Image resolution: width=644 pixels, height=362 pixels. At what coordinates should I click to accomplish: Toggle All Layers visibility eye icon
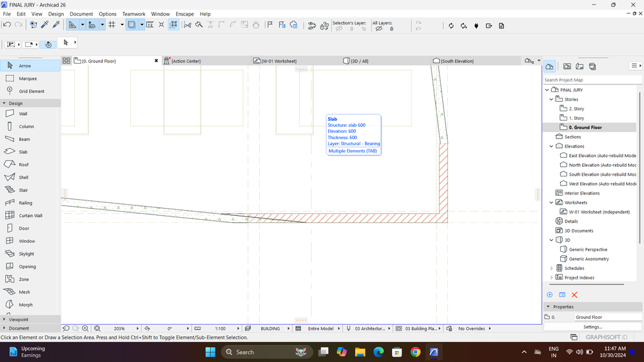tap(379, 29)
